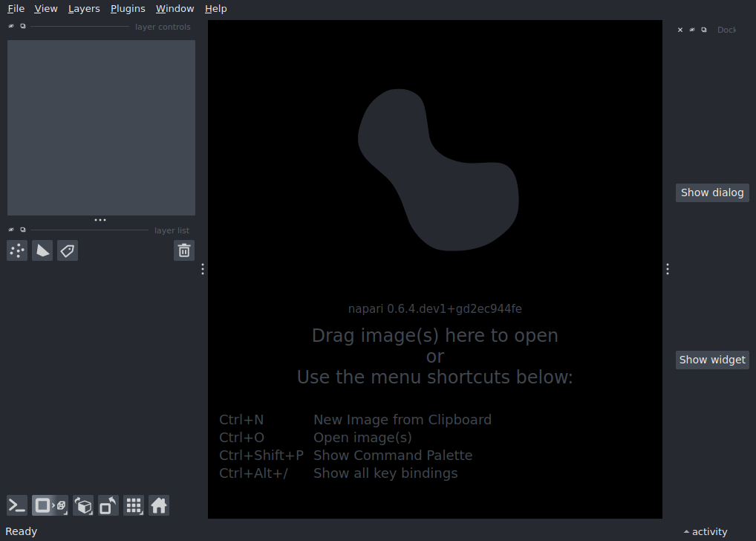756x541 pixels.
Task: Close the Dock panel
Action: (x=680, y=30)
